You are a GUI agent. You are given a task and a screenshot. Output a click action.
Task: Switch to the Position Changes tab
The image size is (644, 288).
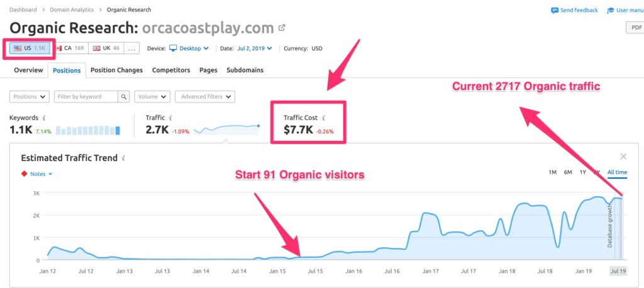[116, 70]
